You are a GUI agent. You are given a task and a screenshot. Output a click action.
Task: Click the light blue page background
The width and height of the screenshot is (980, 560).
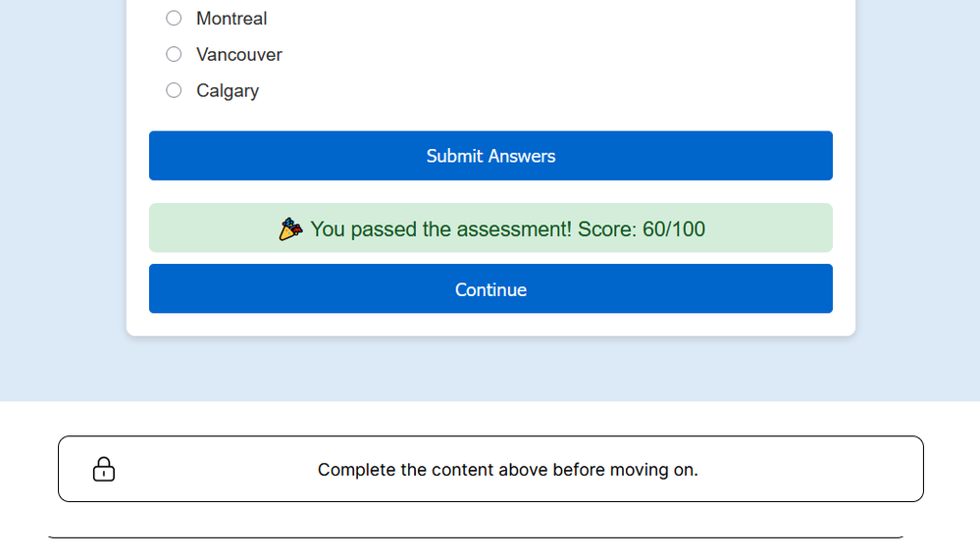coord(59,196)
